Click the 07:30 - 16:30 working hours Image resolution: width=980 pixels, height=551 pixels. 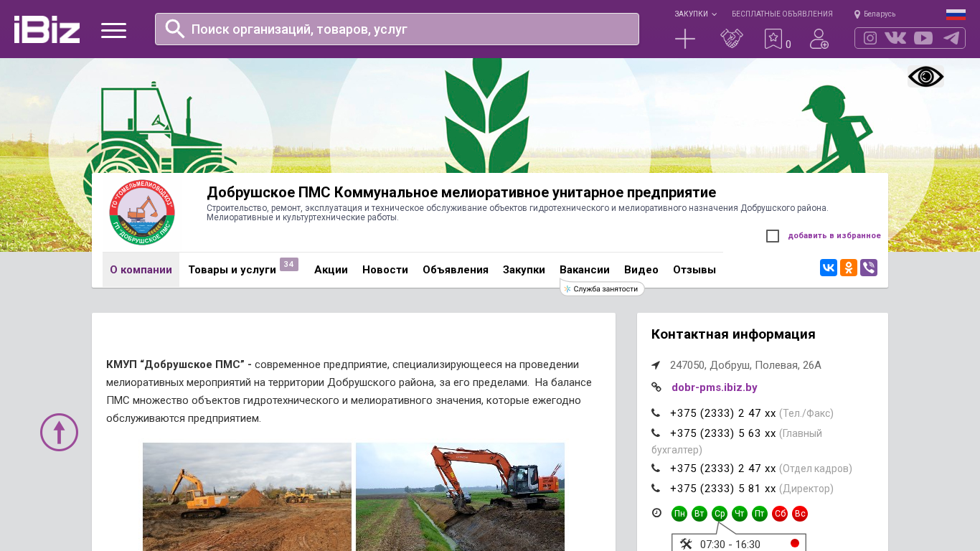coord(730,545)
